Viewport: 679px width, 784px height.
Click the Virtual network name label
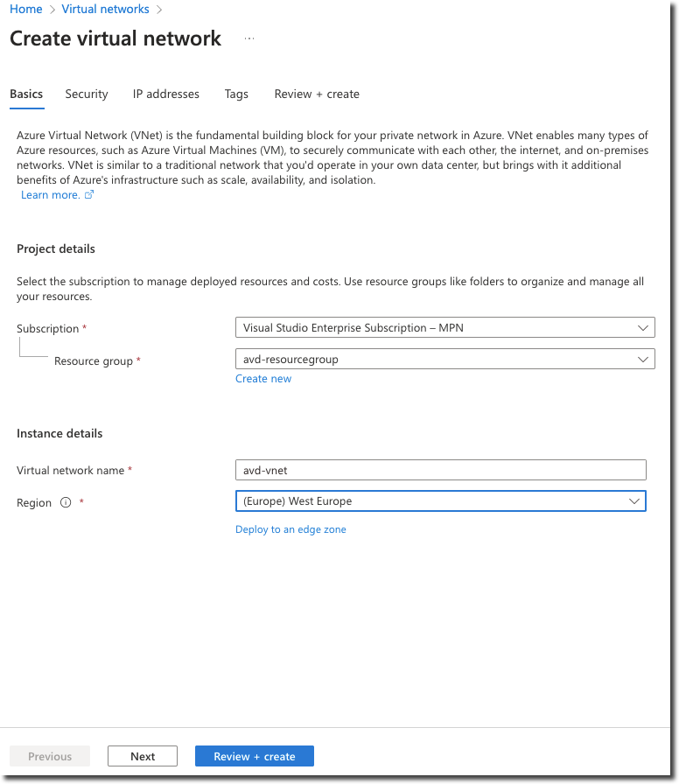point(71,470)
